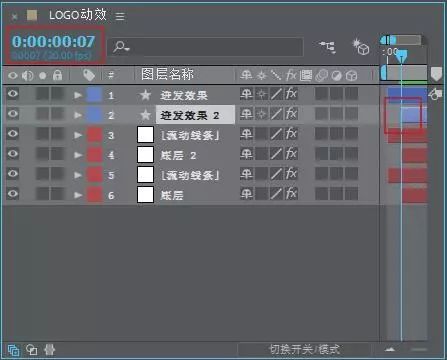The width and height of the screenshot is (447, 360).
Task: Close the LOGO动效 timeline tab
Action: tap(14, 16)
